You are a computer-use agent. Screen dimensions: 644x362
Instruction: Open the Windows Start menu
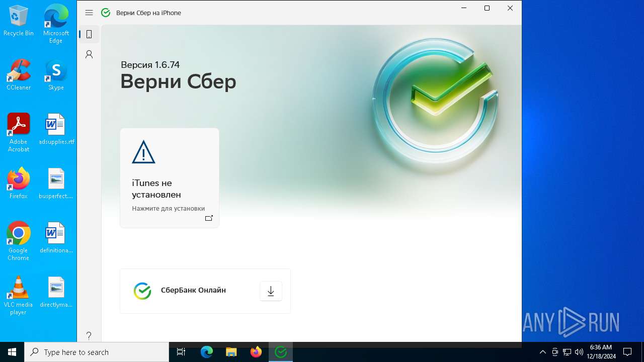point(12,352)
